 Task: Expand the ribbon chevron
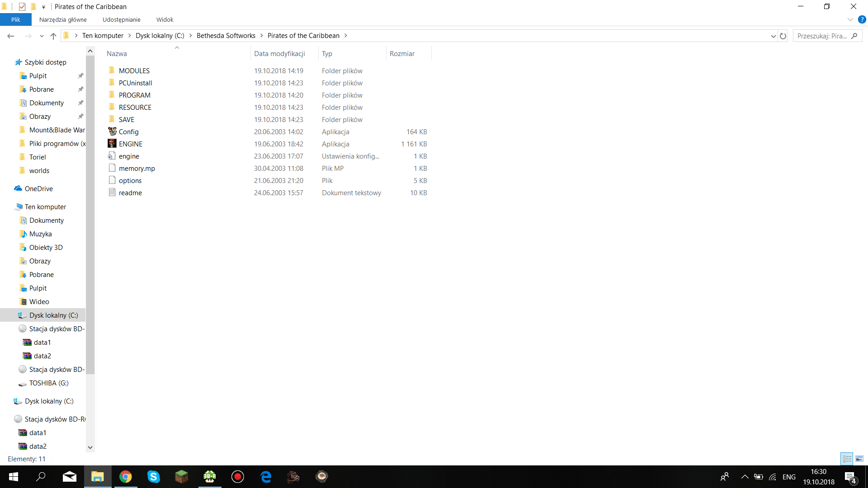point(850,19)
